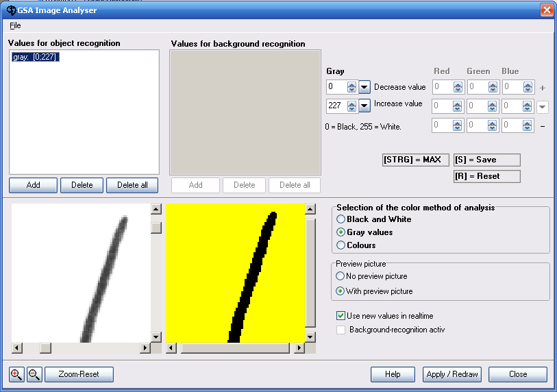The image size is (557, 392).
Task: Click Delete under object recognition values
Action: click(x=82, y=185)
